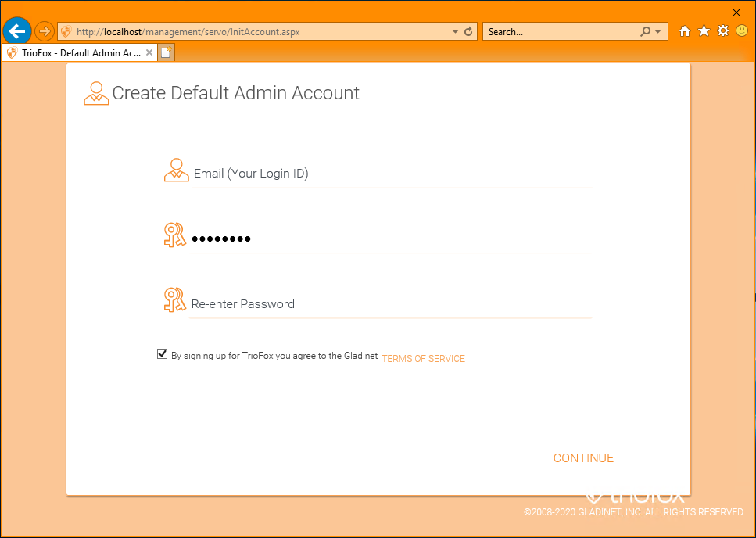
Task: Click the Email (Your Login ID) field
Action: 392,174
